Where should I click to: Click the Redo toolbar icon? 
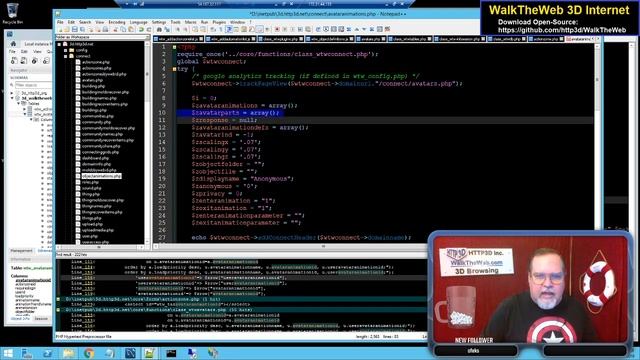[149, 29]
